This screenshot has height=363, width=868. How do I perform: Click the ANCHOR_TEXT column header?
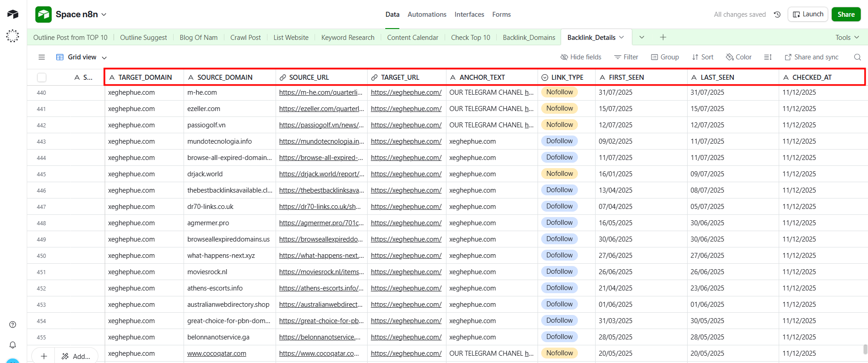click(x=492, y=77)
